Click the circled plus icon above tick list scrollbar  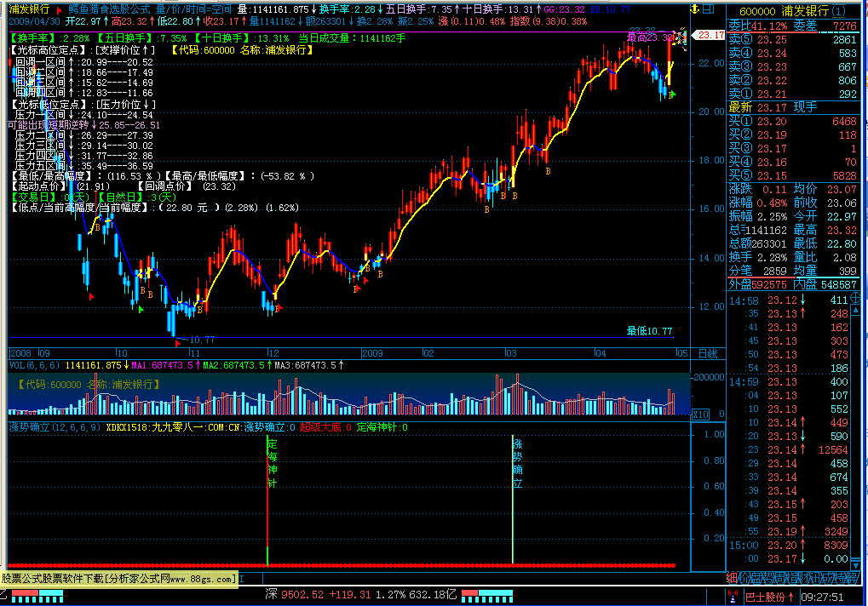854,298
